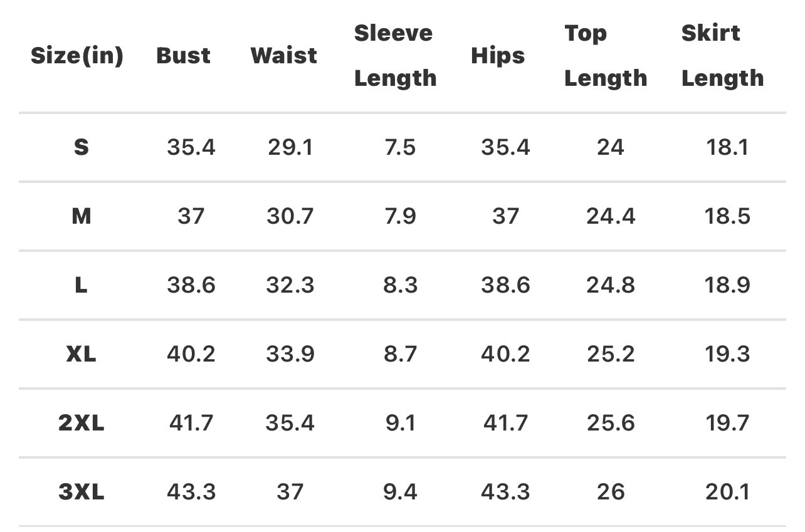Click the 20.1 skirt length for 3XL
This screenshot has height=532, width=805.
727,493
